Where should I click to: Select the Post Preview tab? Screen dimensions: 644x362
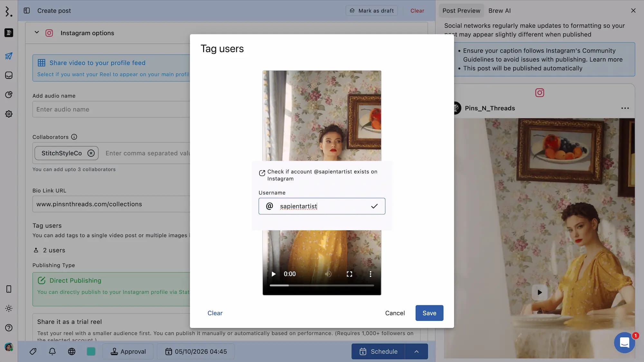tap(461, 11)
